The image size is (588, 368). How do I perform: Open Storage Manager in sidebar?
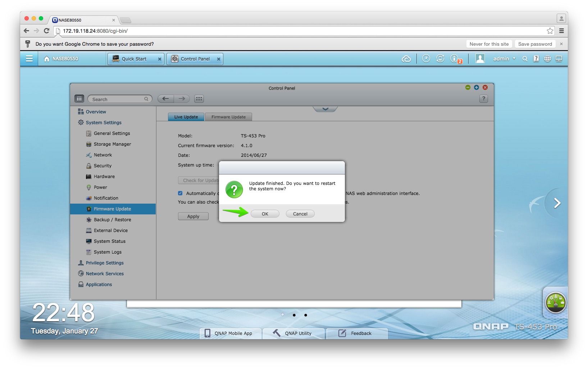(x=112, y=144)
